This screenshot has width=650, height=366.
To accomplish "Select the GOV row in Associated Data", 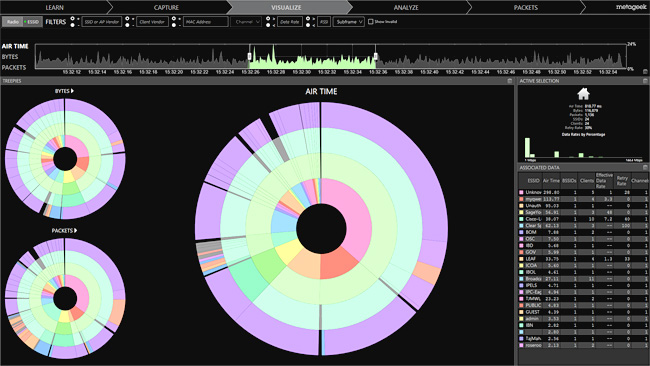I will 583,252.
